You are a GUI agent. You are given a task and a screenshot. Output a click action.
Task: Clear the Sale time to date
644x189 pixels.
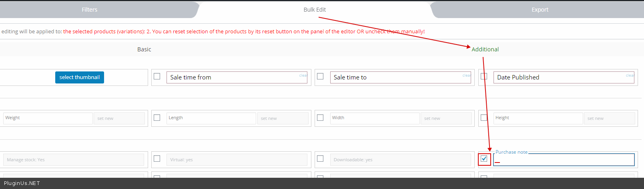466,75
